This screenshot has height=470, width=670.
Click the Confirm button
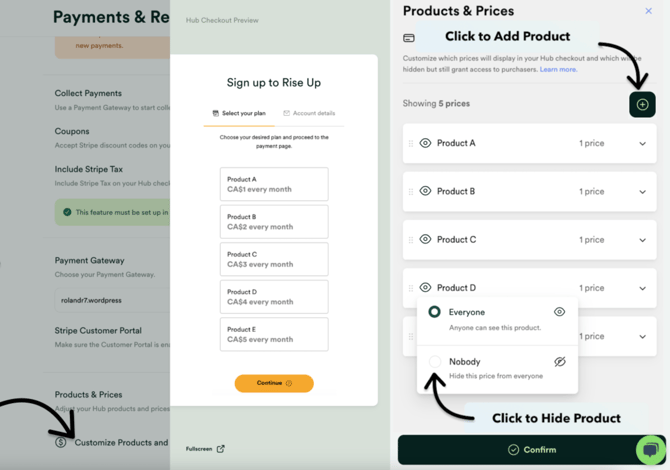coord(532,449)
